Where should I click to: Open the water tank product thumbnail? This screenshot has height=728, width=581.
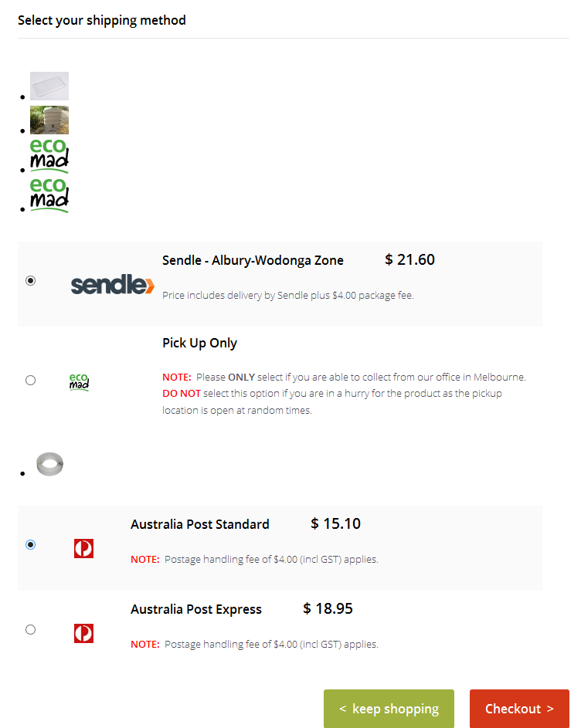tap(49, 120)
